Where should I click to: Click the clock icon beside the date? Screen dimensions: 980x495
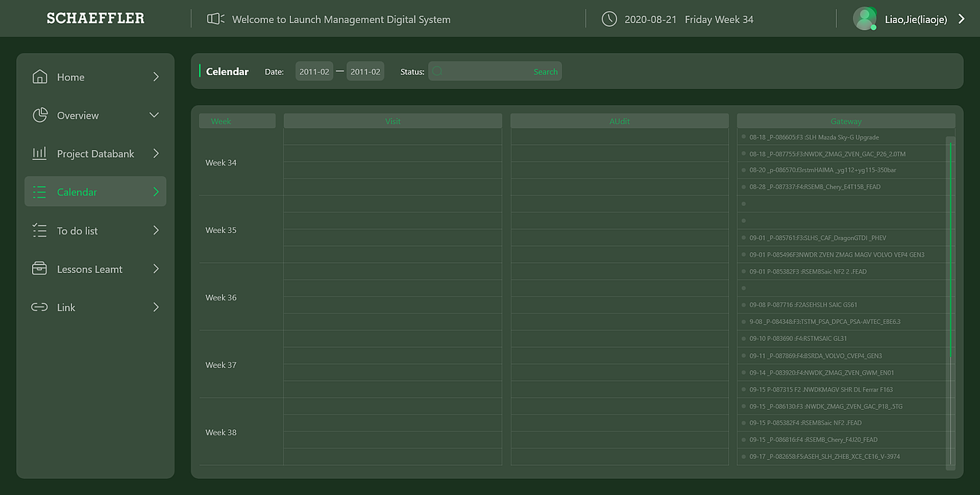tap(609, 19)
